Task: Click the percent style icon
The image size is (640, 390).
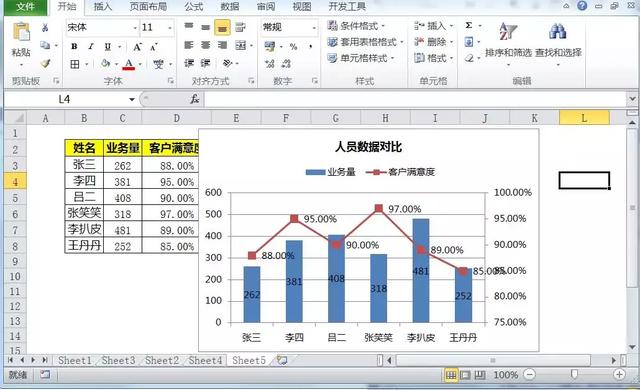Action: pos(293,47)
